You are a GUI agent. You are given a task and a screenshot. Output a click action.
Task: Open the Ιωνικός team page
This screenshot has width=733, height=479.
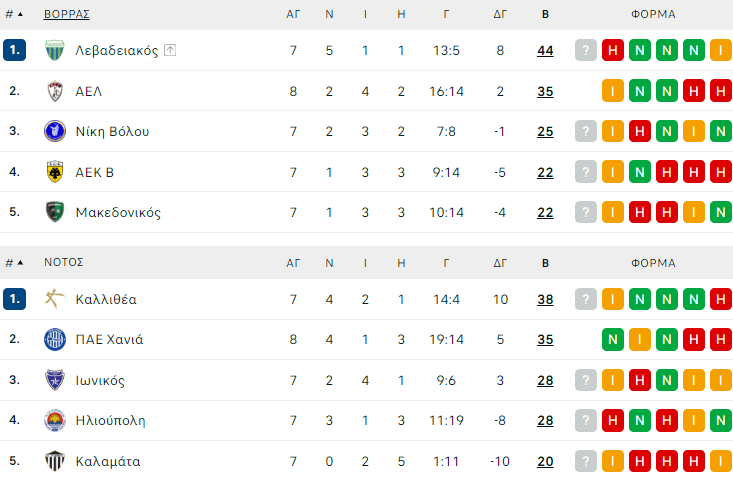coord(100,380)
